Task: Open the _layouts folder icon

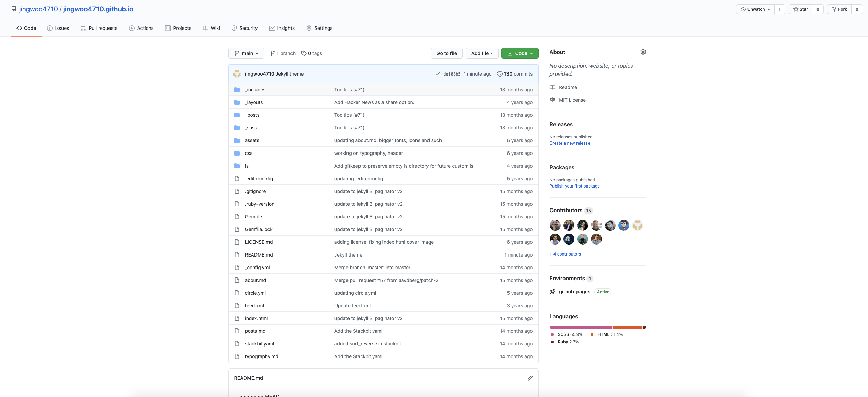Action: (x=237, y=102)
